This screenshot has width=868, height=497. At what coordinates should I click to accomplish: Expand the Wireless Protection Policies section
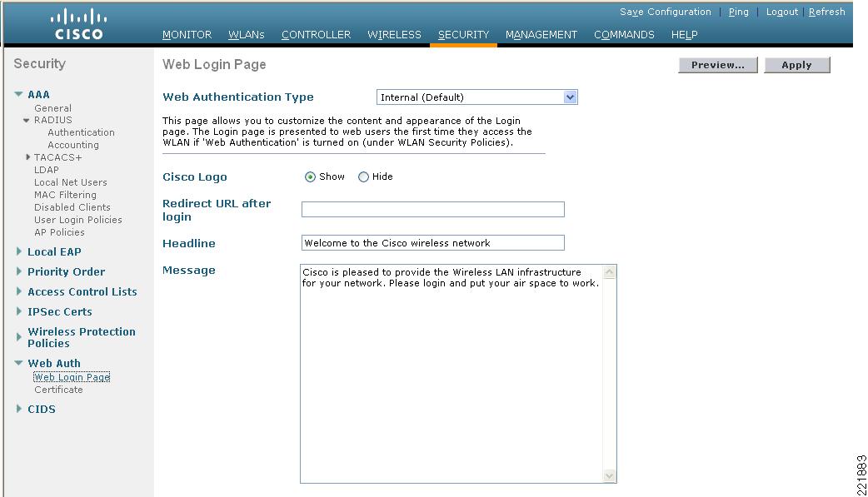[19, 336]
